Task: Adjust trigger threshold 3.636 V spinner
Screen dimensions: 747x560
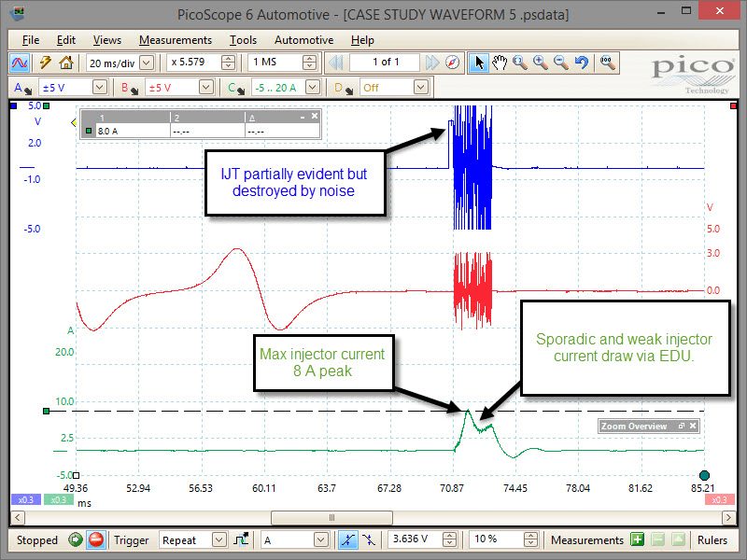Action: [x=449, y=539]
